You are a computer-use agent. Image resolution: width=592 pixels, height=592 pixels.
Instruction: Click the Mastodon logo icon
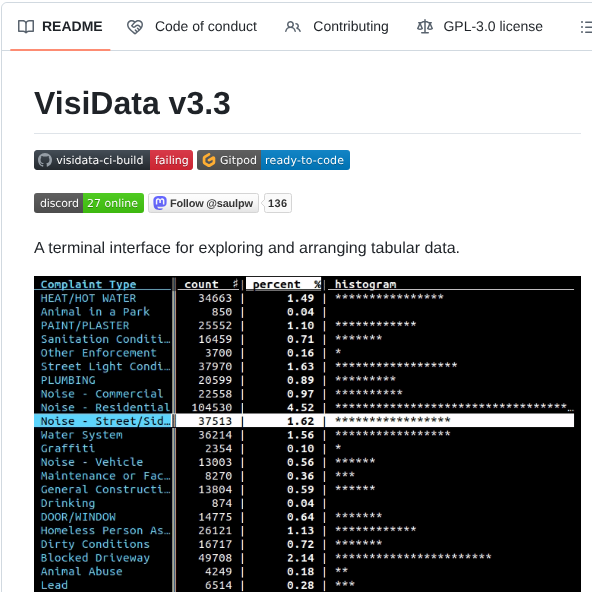(x=160, y=203)
